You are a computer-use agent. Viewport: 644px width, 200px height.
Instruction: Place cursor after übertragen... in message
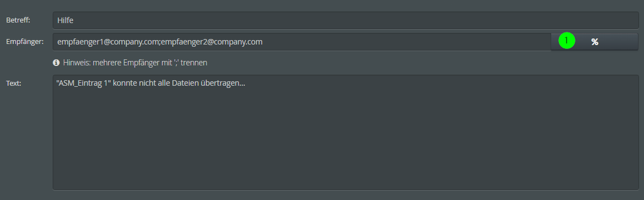click(x=246, y=84)
